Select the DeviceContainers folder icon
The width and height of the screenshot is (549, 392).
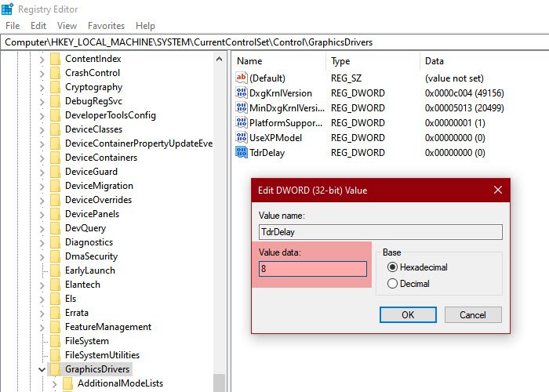tap(55, 158)
